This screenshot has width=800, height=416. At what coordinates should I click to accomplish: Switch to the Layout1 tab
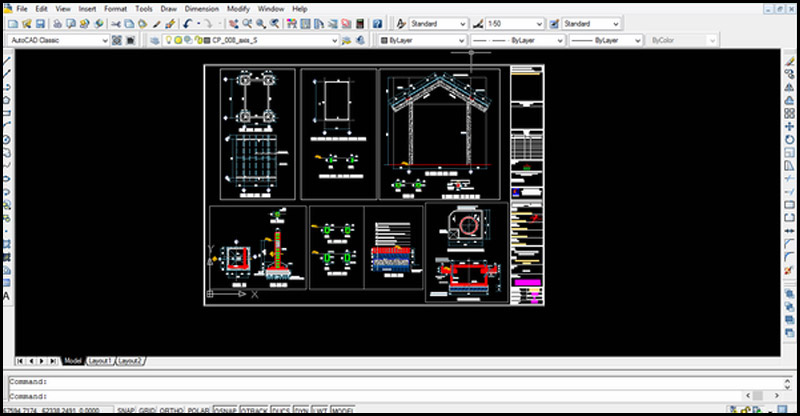(x=100, y=361)
